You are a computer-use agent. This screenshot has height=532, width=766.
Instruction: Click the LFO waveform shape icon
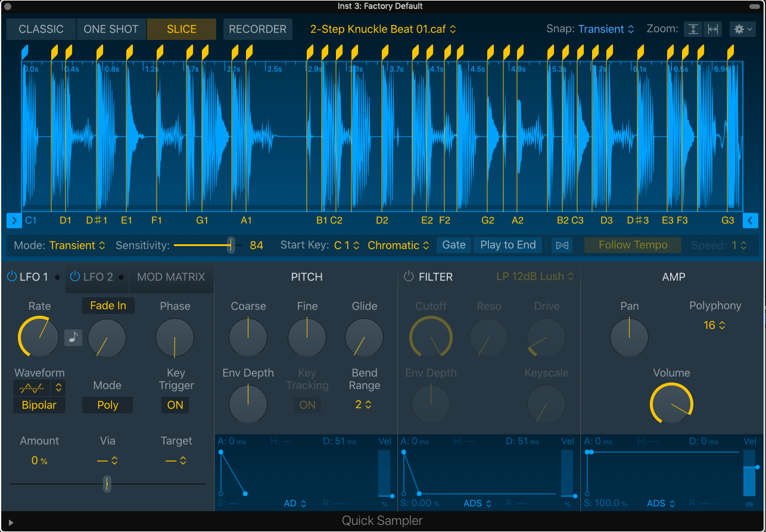(33, 388)
